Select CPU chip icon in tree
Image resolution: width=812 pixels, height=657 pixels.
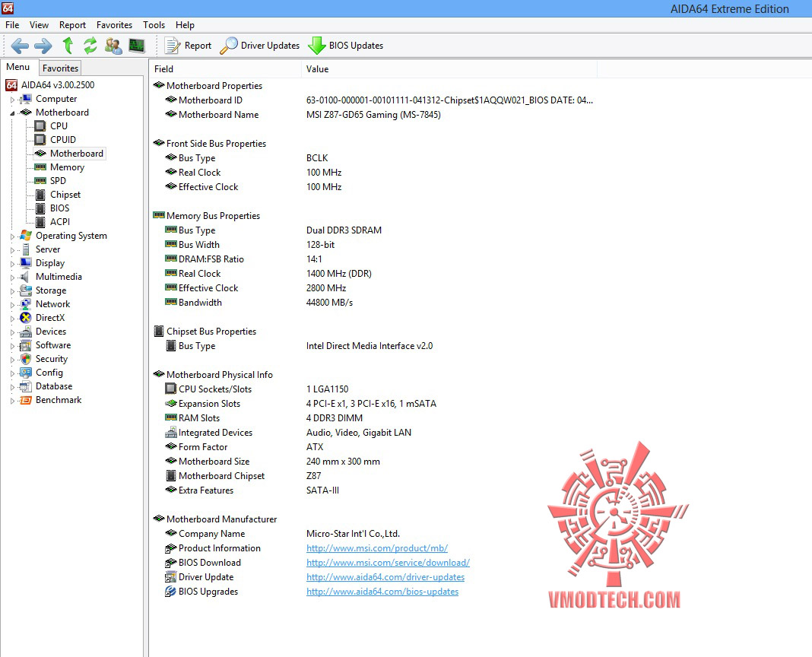pos(40,126)
